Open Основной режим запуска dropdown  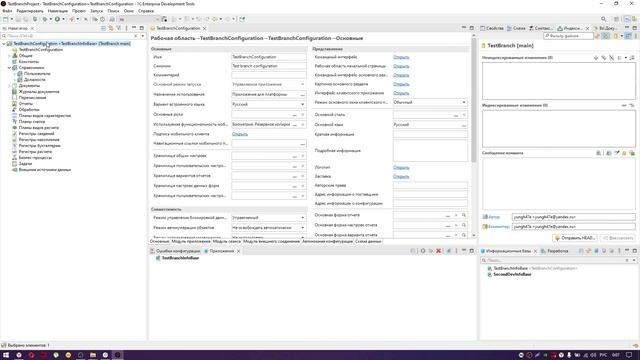[x=302, y=84]
